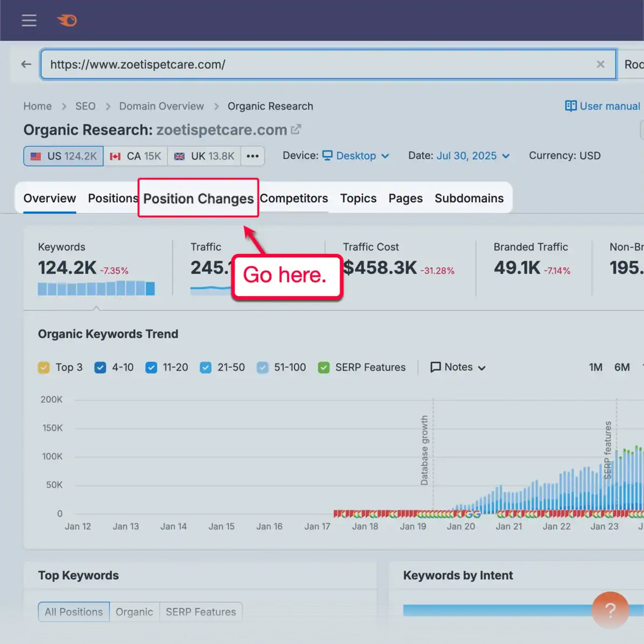Enable the Top 3 checkbox
This screenshot has width=644, height=644.
pyautogui.click(x=44, y=368)
